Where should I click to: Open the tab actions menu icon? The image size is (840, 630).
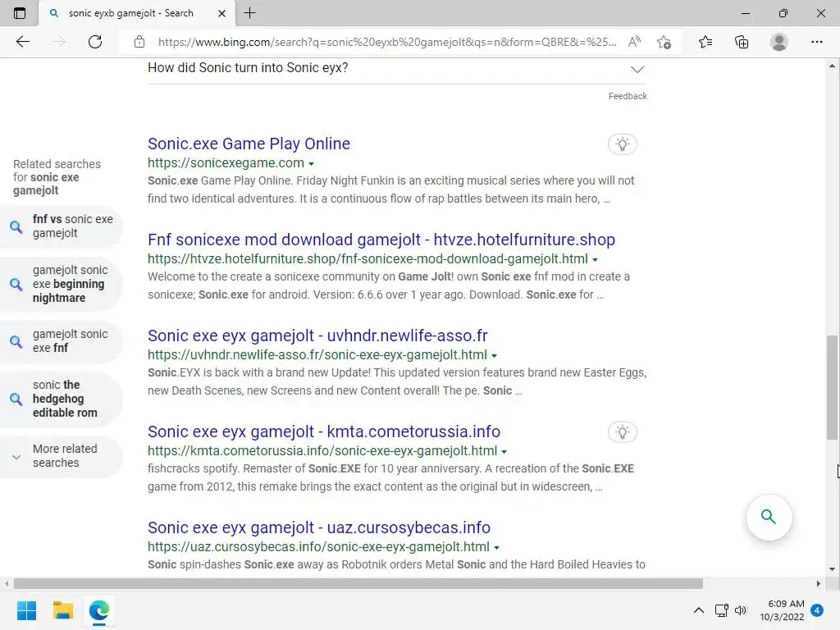click(x=20, y=13)
